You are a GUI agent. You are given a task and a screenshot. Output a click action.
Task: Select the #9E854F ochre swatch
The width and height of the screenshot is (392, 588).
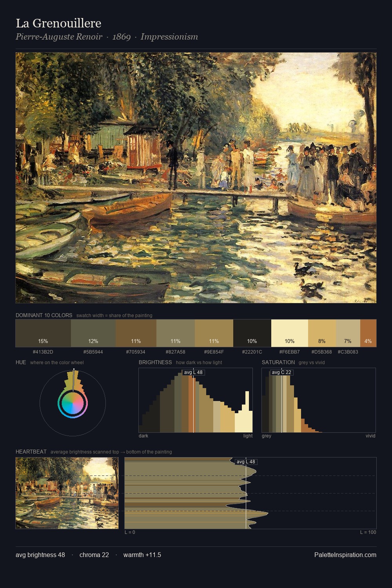214,333
